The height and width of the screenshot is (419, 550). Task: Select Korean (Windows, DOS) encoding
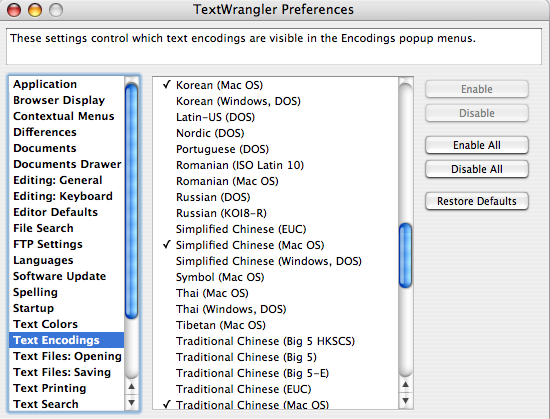(276, 101)
